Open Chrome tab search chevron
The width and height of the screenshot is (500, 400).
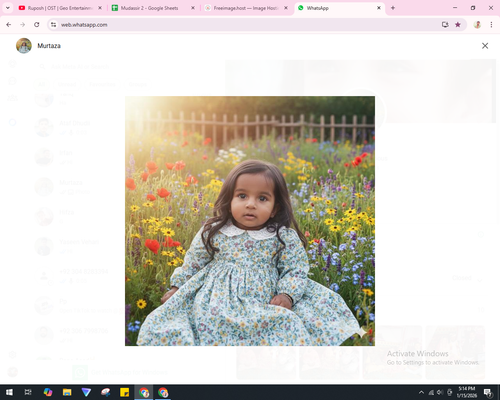pyautogui.click(x=8, y=8)
